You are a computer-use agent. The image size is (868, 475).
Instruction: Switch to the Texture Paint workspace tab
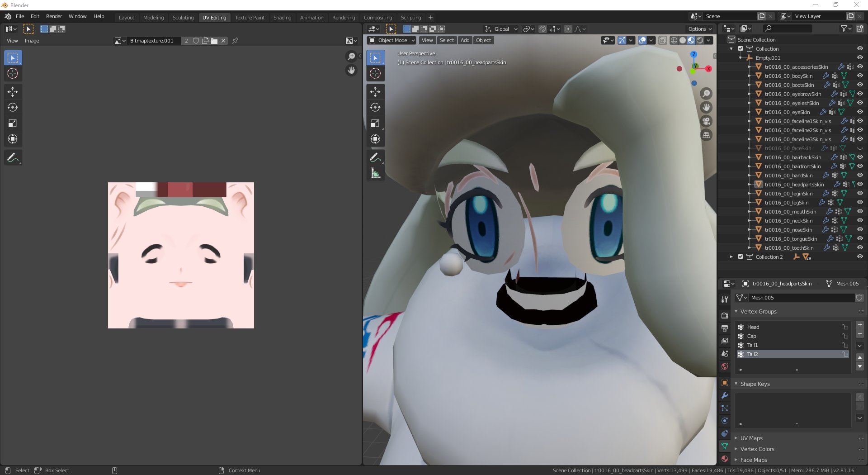point(250,18)
